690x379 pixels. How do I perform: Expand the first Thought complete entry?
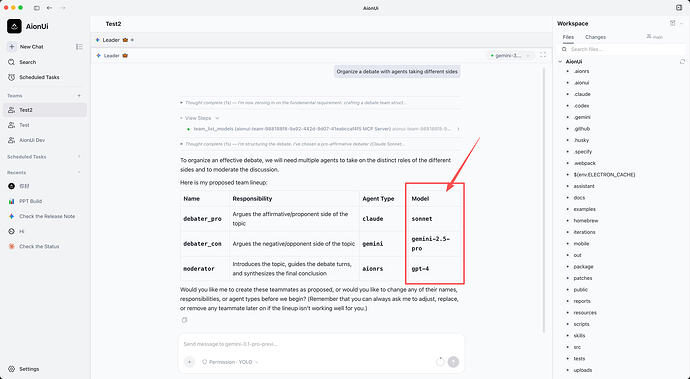293,103
